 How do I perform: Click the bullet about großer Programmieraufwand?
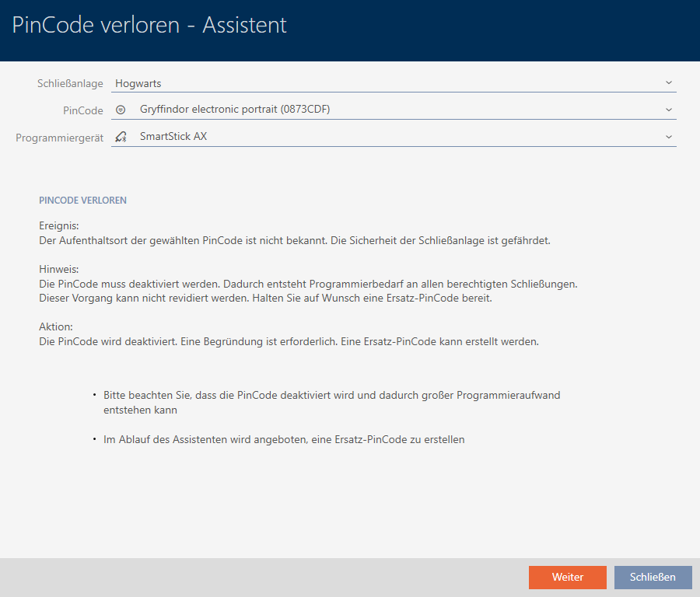[x=331, y=402]
